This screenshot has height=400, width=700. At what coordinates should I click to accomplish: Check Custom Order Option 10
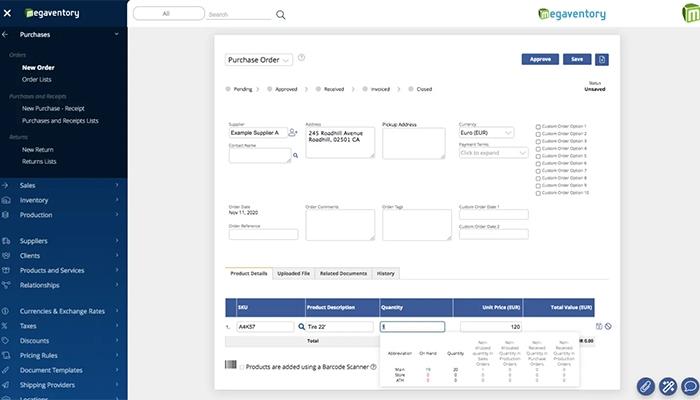(538, 193)
